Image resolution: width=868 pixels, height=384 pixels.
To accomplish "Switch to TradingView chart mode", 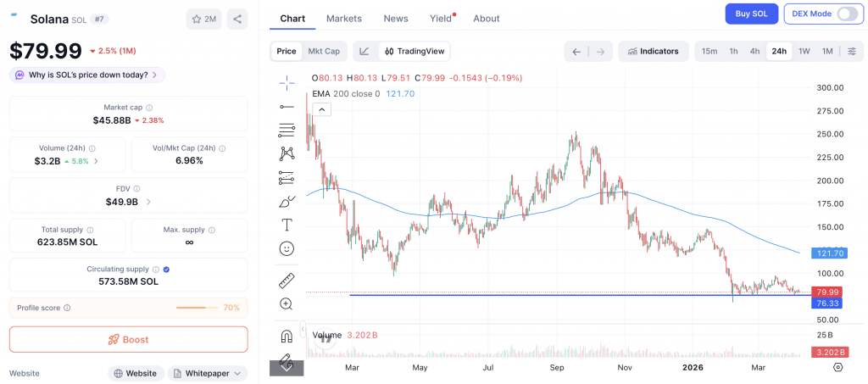I will pyautogui.click(x=415, y=51).
